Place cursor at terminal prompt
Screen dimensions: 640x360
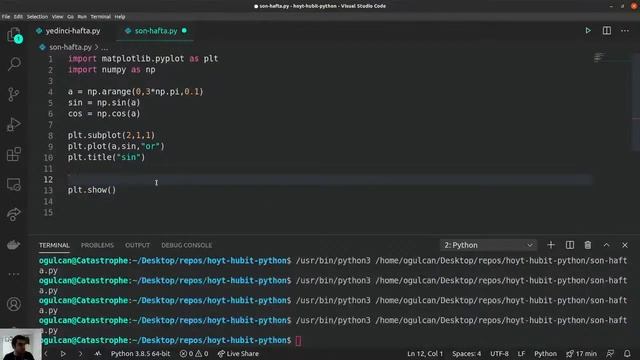tap(298, 340)
